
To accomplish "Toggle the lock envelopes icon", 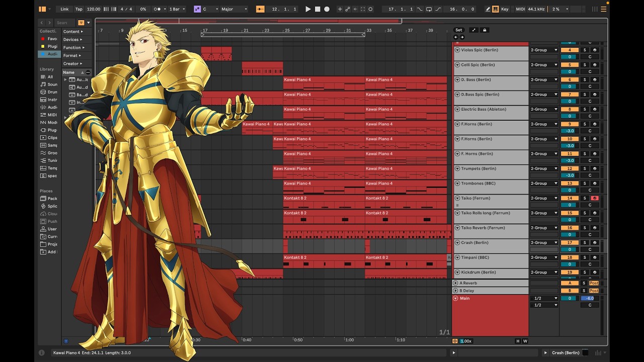I will pyautogui.click(x=485, y=30).
